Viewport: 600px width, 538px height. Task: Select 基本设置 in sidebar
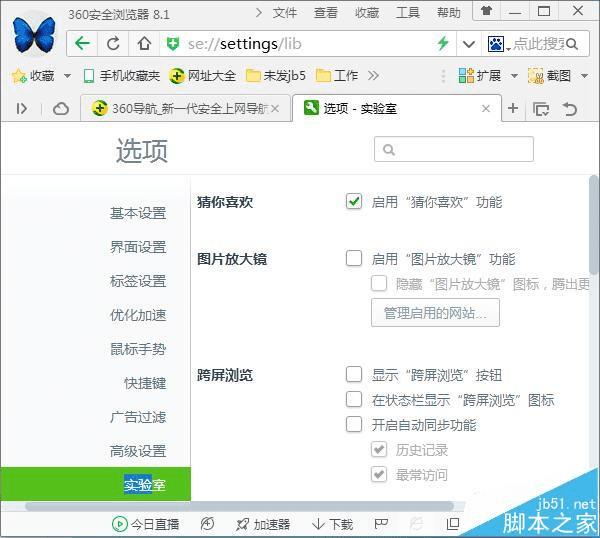pyautogui.click(x=138, y=214)
